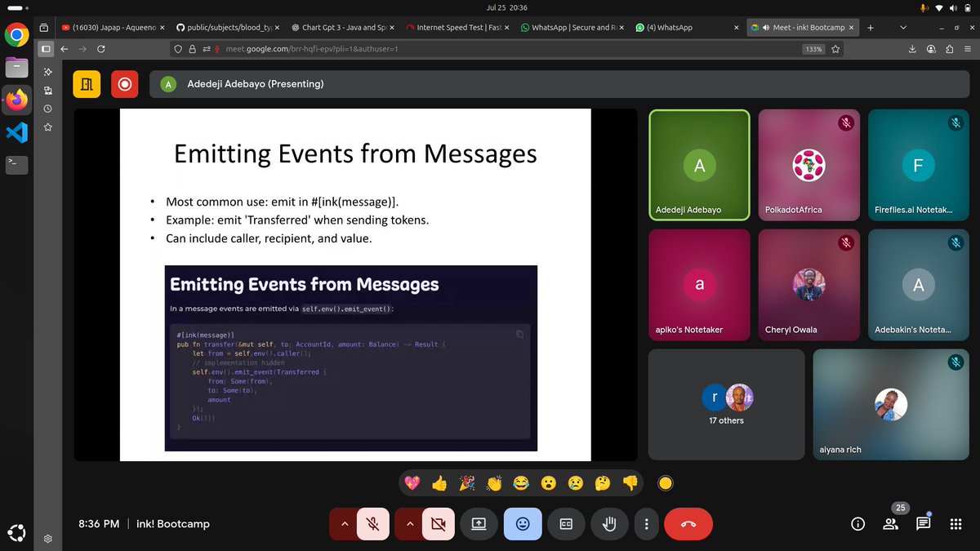980x551 pixels.
Task: Open the in-call chat panel
Action: pyautogui.click(x=923, y=524)
